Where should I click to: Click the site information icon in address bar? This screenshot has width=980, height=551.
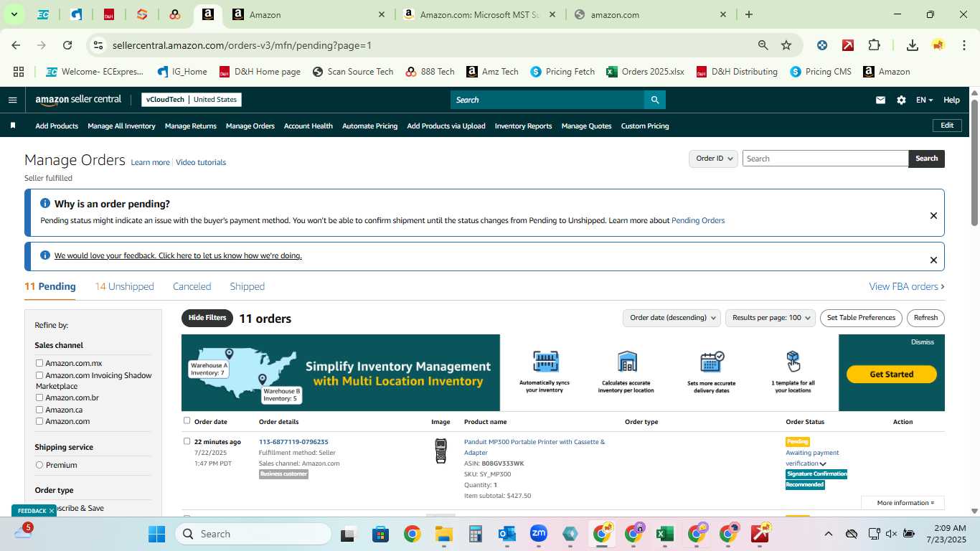(x=98, y=45)
